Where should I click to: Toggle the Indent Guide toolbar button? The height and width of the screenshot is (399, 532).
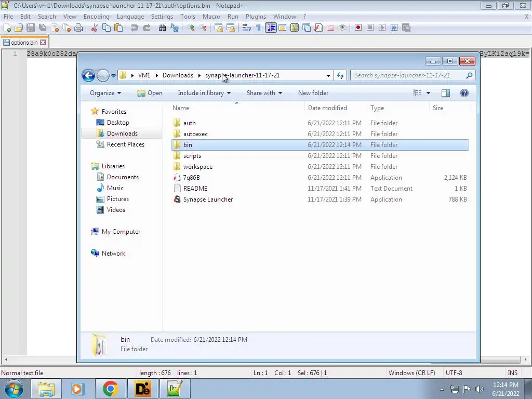click(271, 28)
